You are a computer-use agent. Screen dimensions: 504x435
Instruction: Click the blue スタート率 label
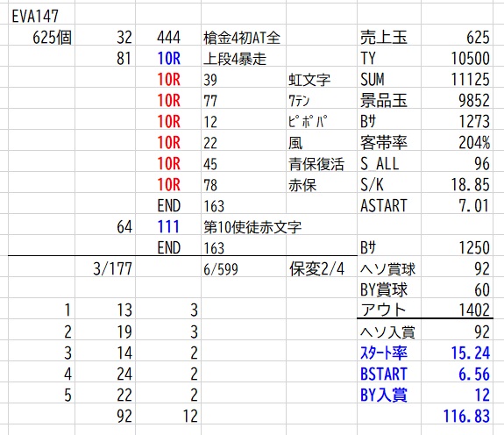point(384,353)
